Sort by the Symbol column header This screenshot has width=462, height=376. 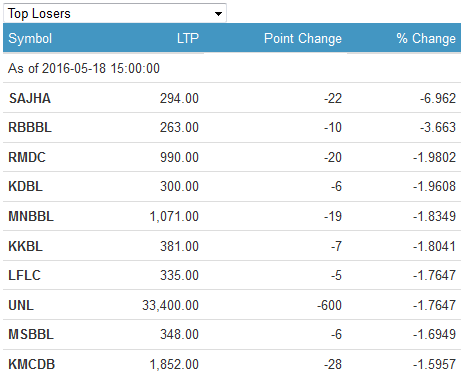(30, 38)
